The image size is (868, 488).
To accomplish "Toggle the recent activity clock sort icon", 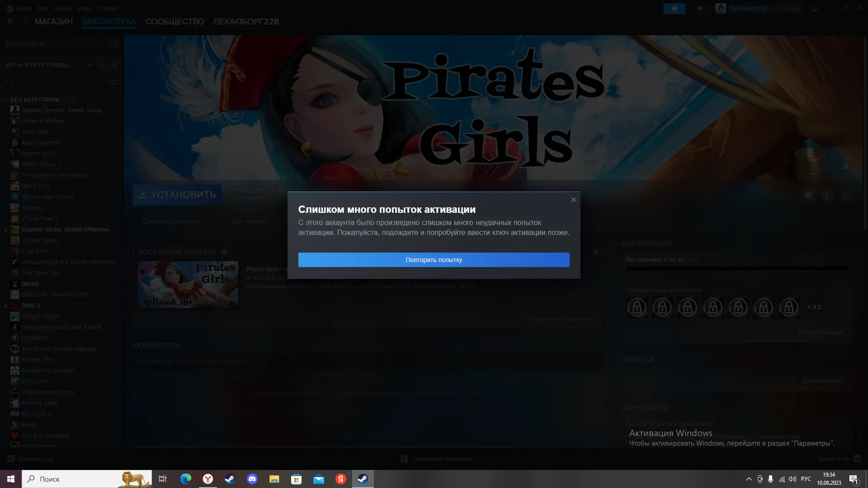I will pos(103,65).
